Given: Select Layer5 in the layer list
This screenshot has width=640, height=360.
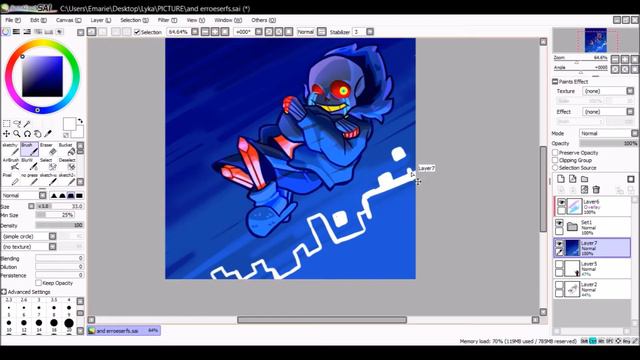Looking at the screenshot, I should (592, 269).
